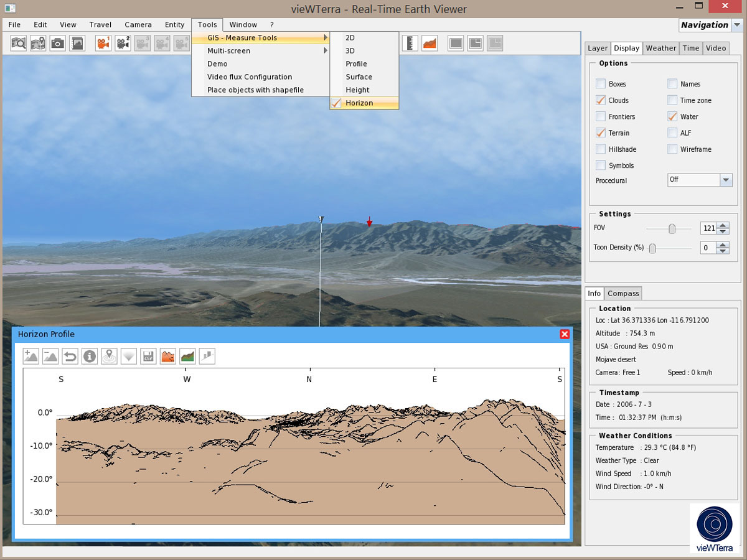Image resolution: width=747 pixels, height=560 pixels.
Task: Enable the Boxes checkbox
Action: [600, 84]
